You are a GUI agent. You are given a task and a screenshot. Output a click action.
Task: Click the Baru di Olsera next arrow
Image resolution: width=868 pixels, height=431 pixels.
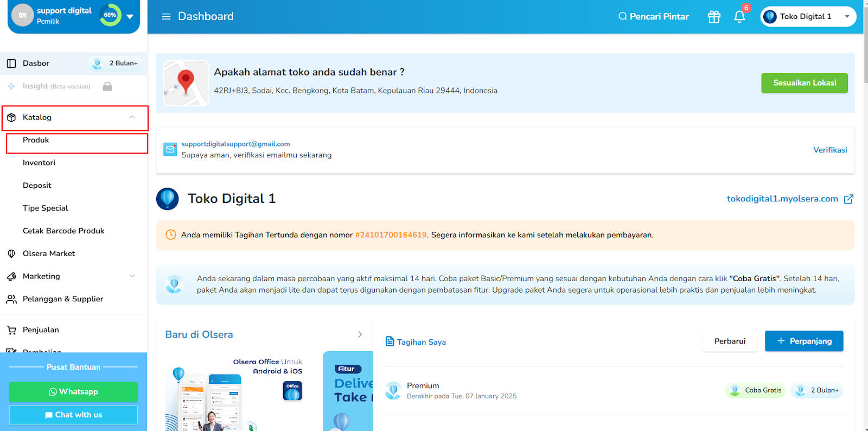coord(360,334)
